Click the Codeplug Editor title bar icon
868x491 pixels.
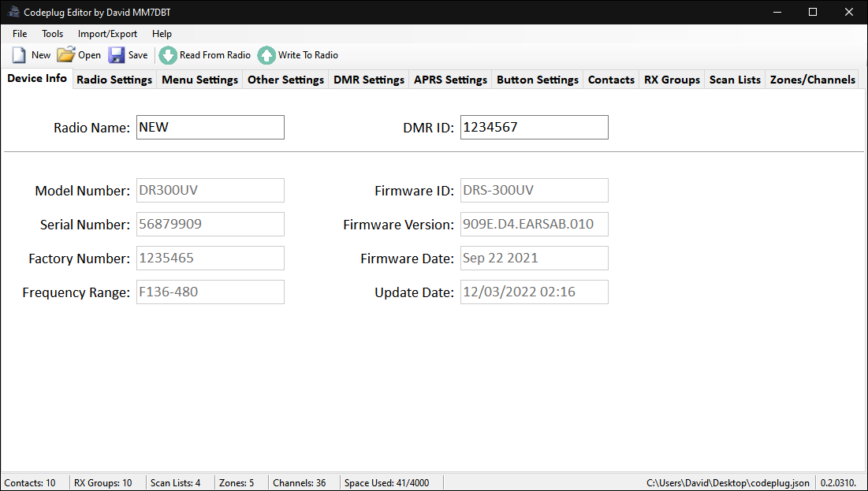coord(13,12)
